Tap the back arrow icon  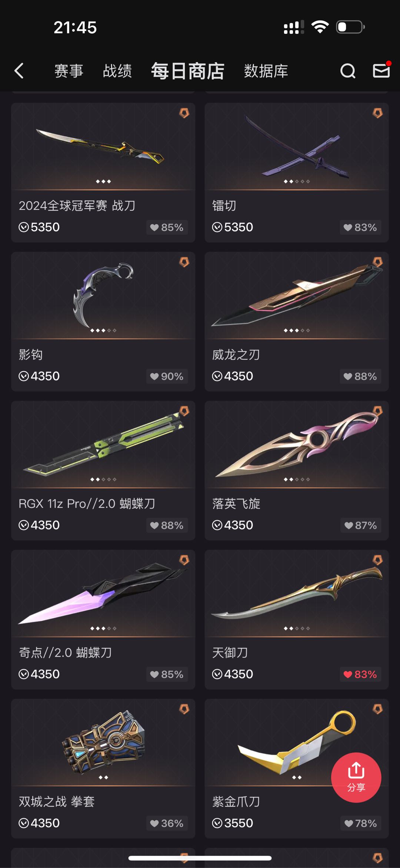pyautogui.click(x=19, y=70)
